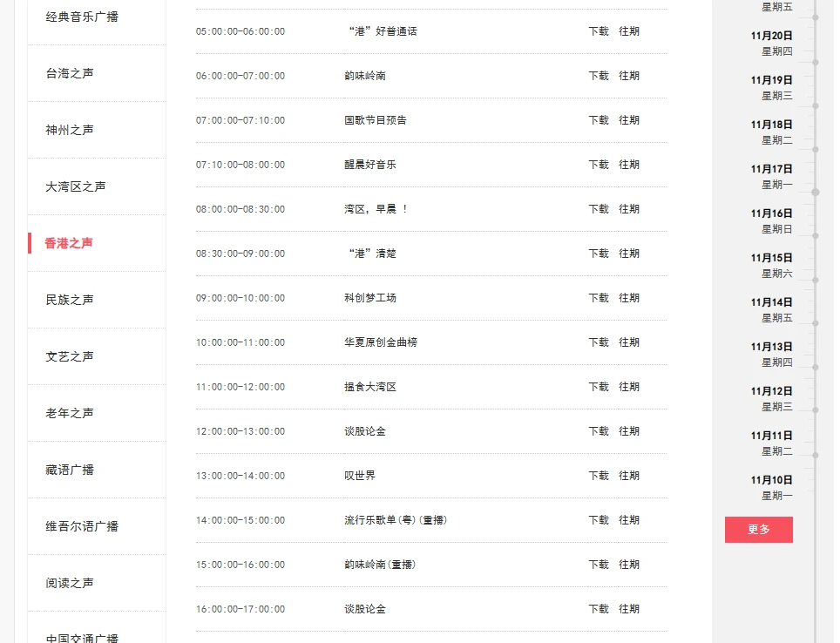Open 叹世界 program title

point(360,476)
